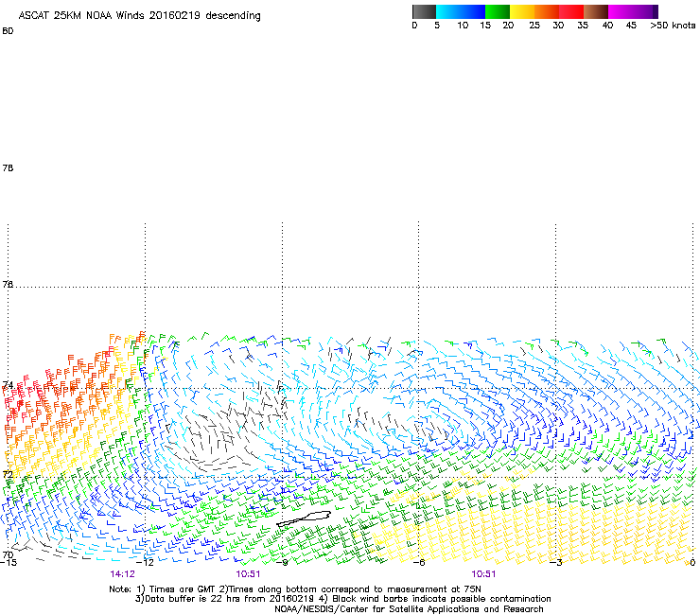Click the '-12' longitude axis label
Screen dimensions: 700x615
tap(145, 562)
